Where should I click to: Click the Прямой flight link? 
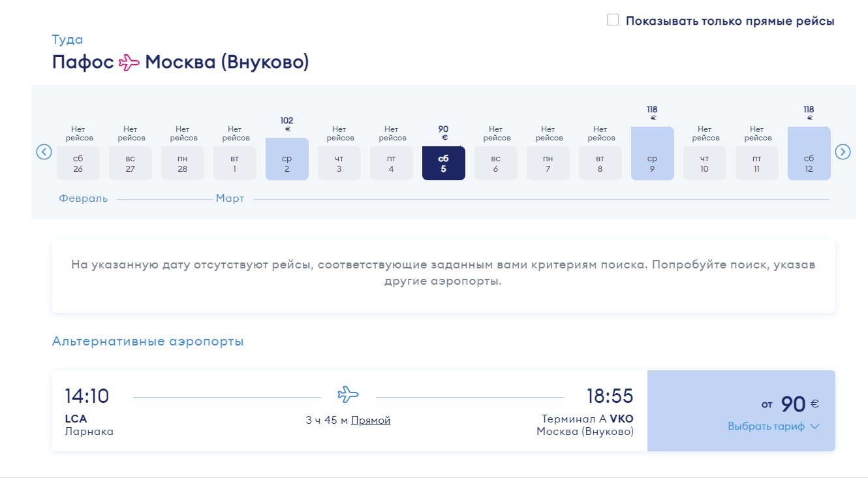371,421
